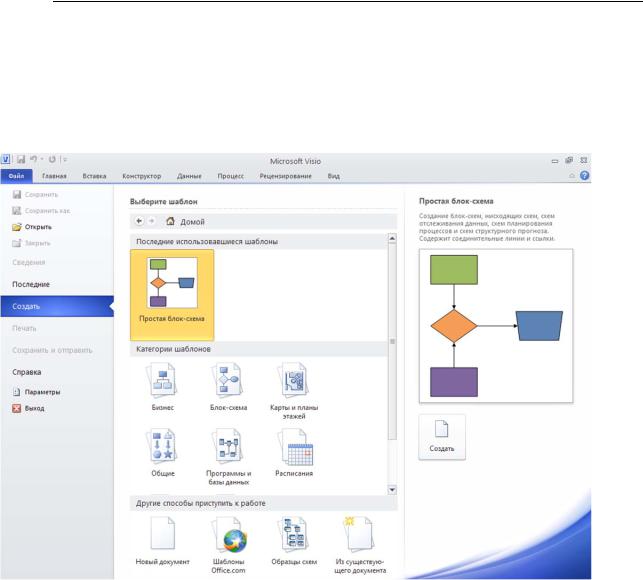Click the Forward arrow in template navigation

click(x=152, y=221)
